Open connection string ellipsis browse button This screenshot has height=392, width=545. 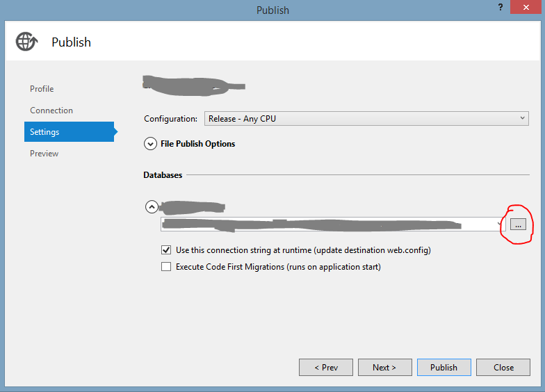tap(518, 224)
